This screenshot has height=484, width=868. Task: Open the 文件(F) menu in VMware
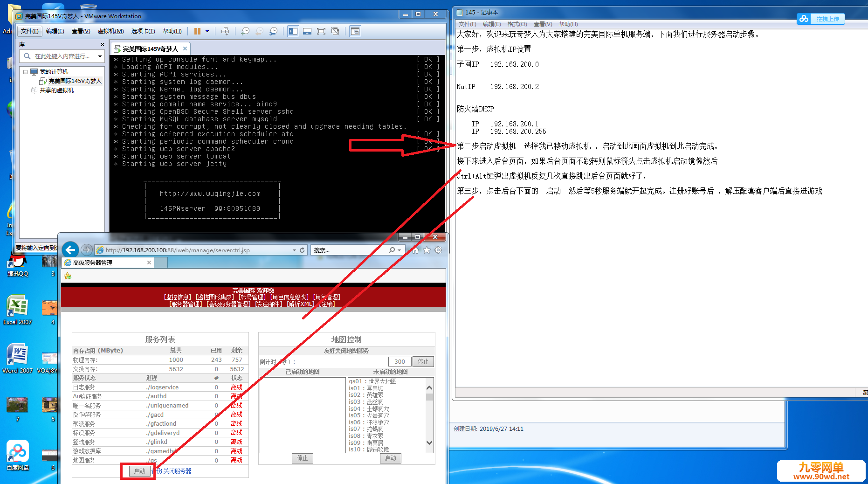pyautogui.click(x=30, y=31)
